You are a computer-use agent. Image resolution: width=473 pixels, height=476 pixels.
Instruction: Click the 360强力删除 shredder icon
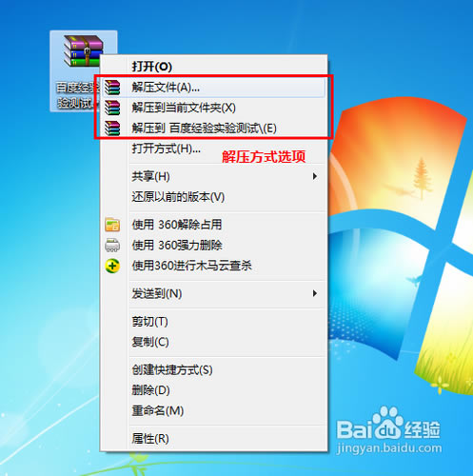tap(112, 245)
